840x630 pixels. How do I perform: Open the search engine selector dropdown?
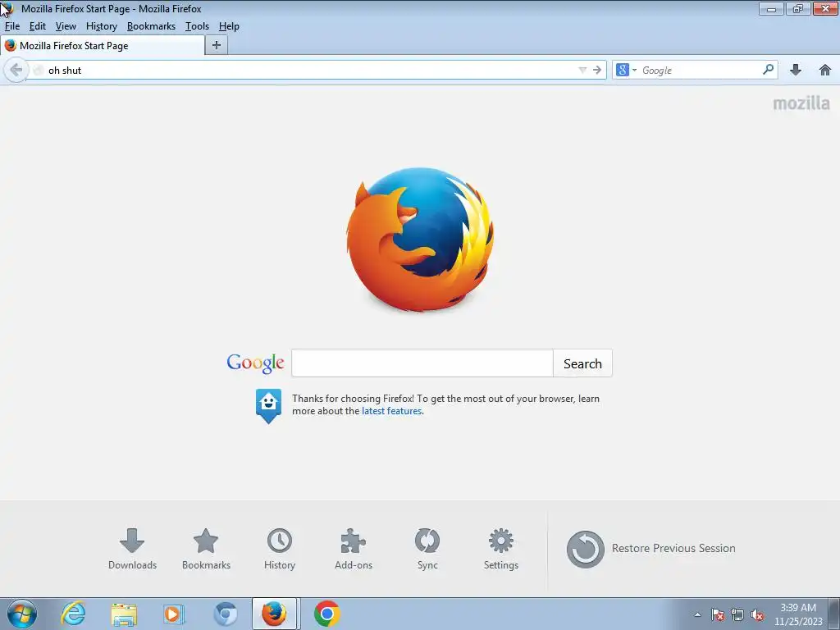626,71
